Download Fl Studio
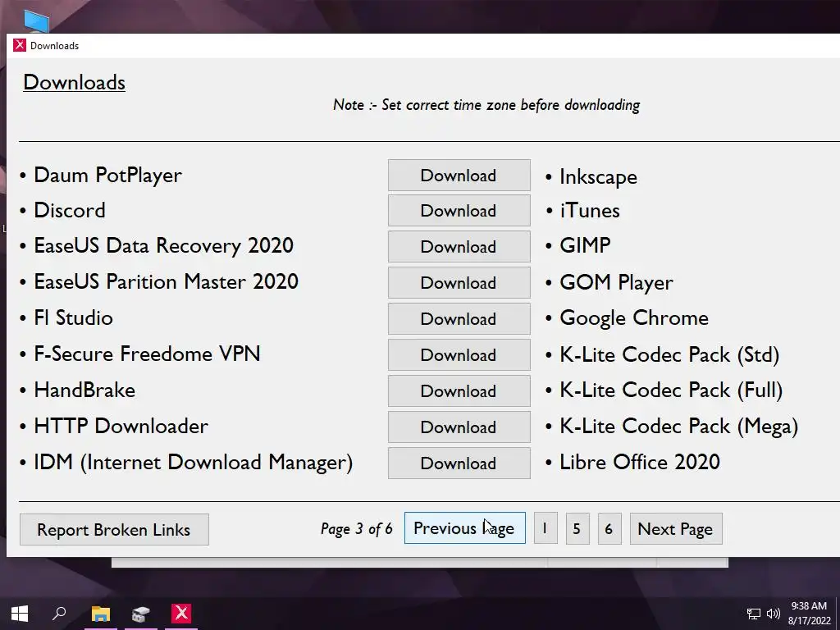The image size is (840, 630). 459,319
